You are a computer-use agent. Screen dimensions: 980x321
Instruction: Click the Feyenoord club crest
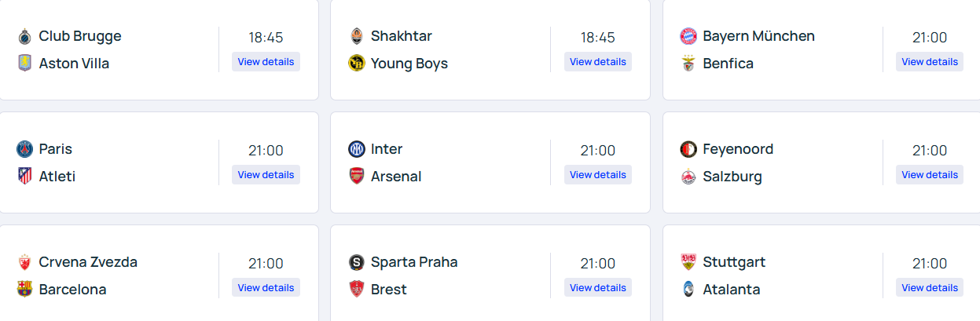click(688, 149)
